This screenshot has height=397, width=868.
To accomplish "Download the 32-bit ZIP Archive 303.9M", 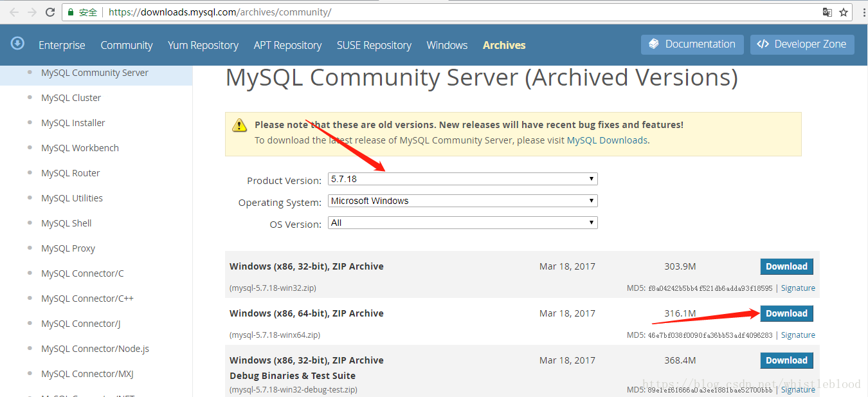I will pyautogui.click(x=786, y=266).
